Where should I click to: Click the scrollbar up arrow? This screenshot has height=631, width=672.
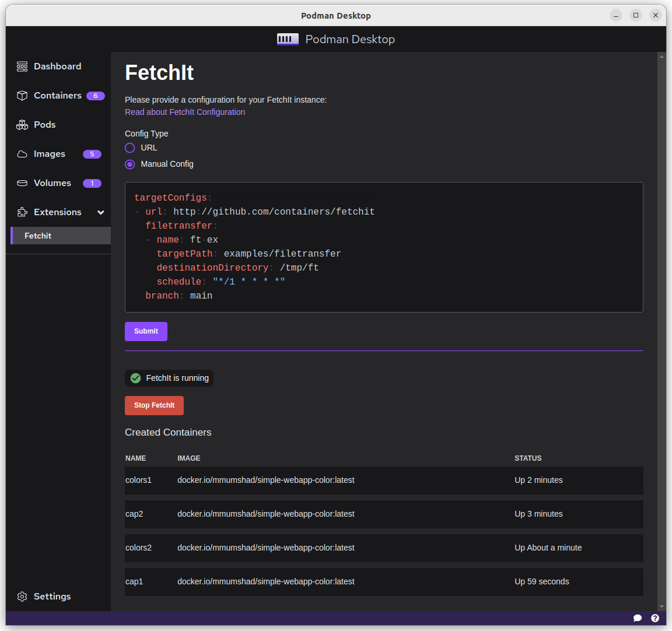coord(661,57)
